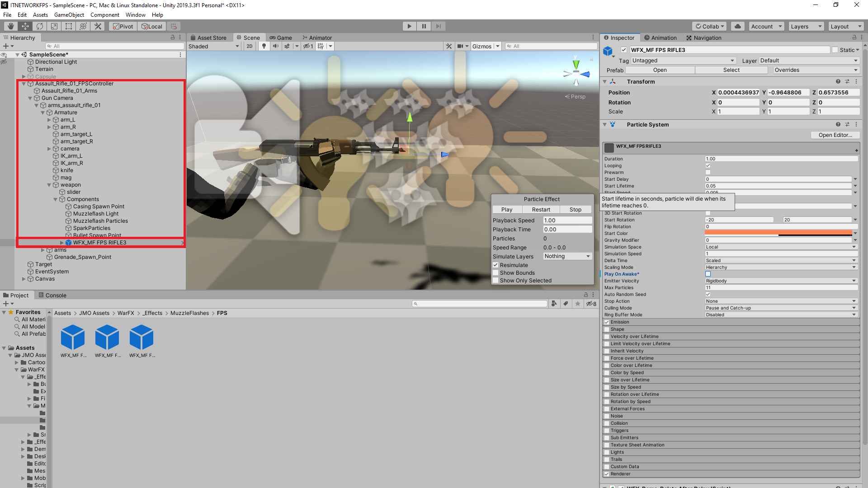Open the Shaded draw mode dropdown
This screenshot has width=868, height=488.
pyautogui.click(x=213, y=46)
